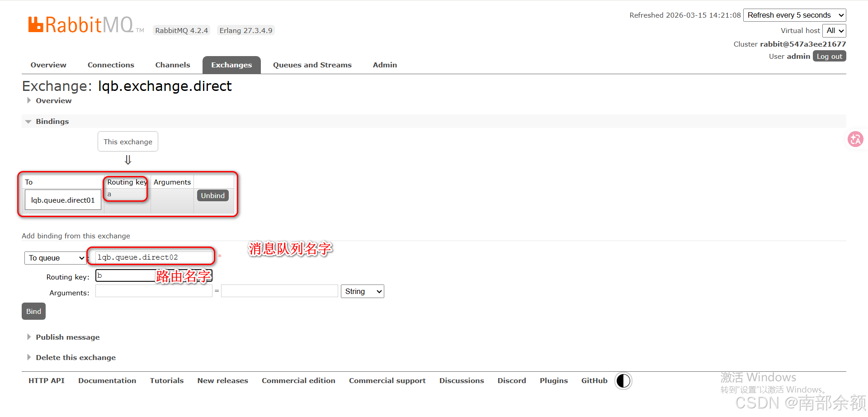The width and height of the screenshot is (868, 417).
Task: Click the 'Add binding from this exchange' heading
Action: [76, 236]
